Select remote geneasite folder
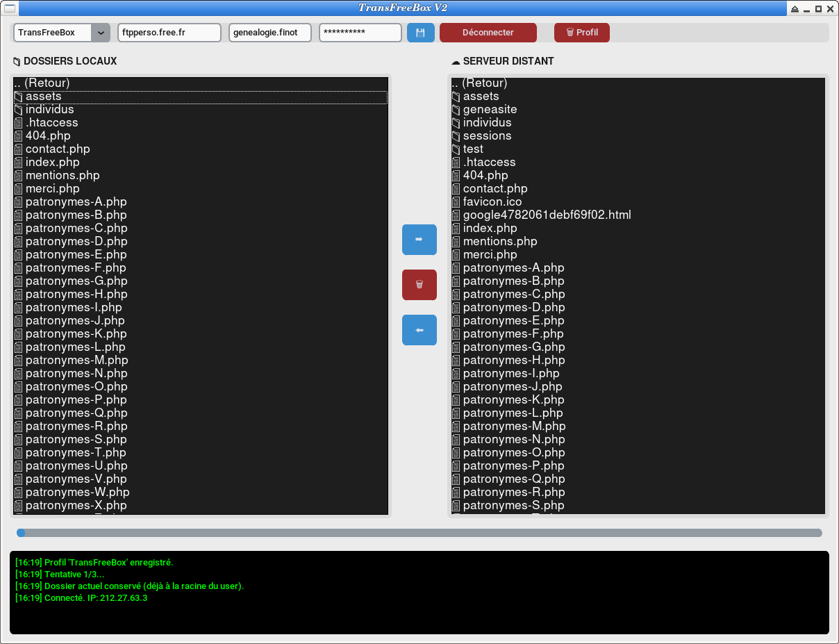Image resolution: width=839 pixels, height=644 pixels. tap(638, 110)
